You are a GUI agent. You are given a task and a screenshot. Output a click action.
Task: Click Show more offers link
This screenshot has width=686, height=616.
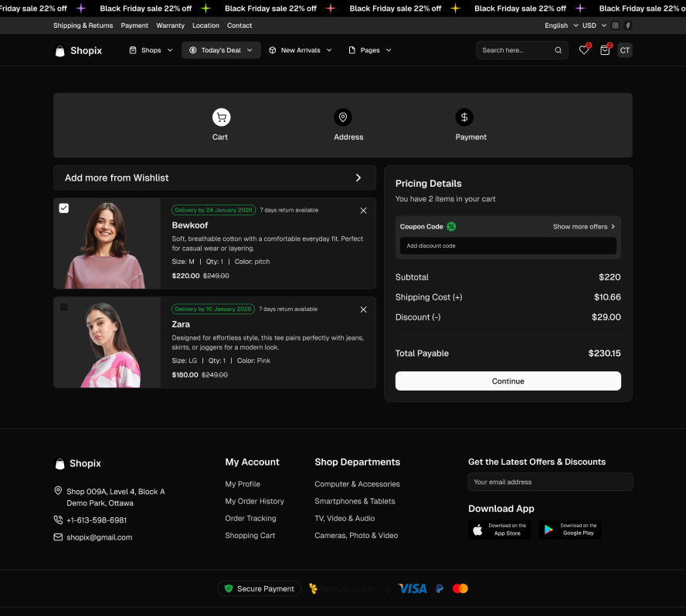point(583,227)
